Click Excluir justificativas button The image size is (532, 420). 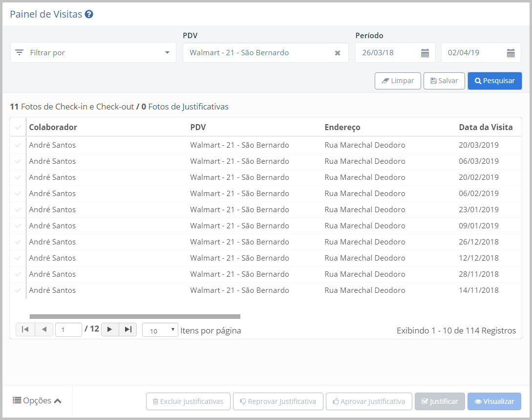(x=188, y=401)
